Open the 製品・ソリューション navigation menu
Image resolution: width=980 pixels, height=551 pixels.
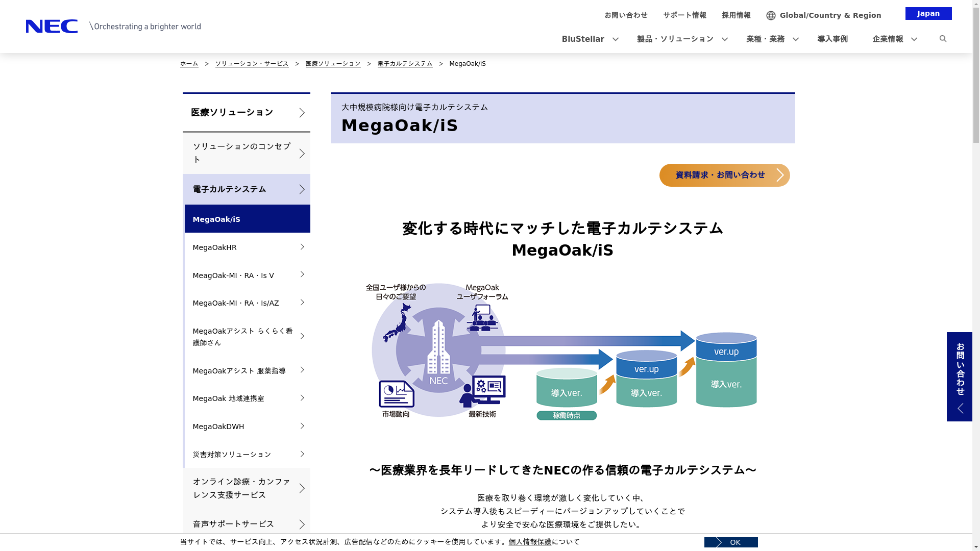675,39
